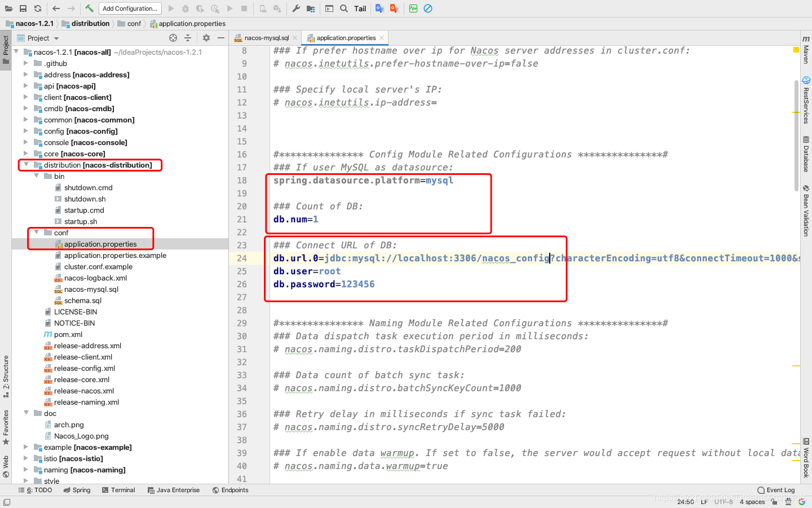Viewport: 812px width, 508px height.
Task: Open the Structure side tool window
Action: coord(6,376)
